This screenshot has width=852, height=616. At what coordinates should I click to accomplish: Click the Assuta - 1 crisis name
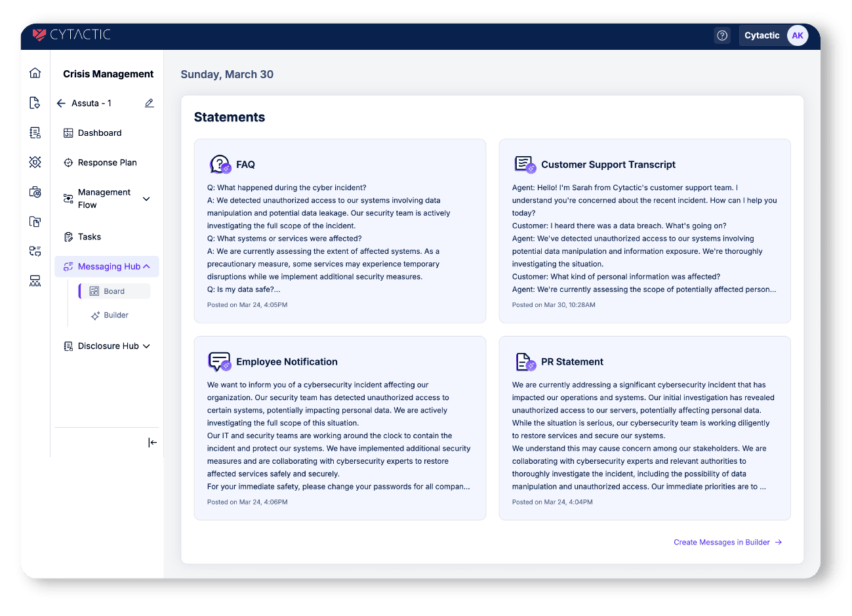point(91,104)
